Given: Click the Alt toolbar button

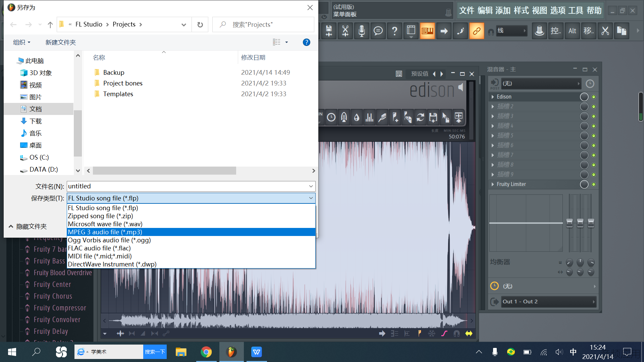Looking at the screenshot, I should click(572, 31).
